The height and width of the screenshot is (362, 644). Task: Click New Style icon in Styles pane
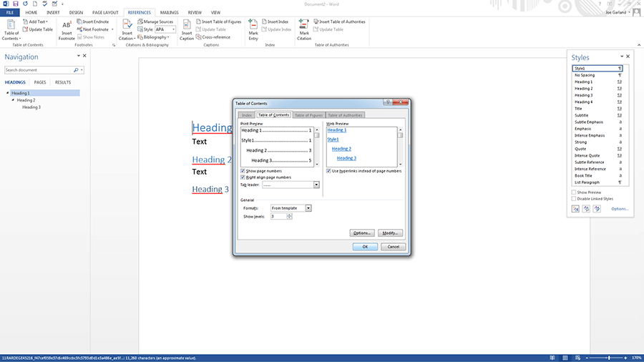click(575, 209)
